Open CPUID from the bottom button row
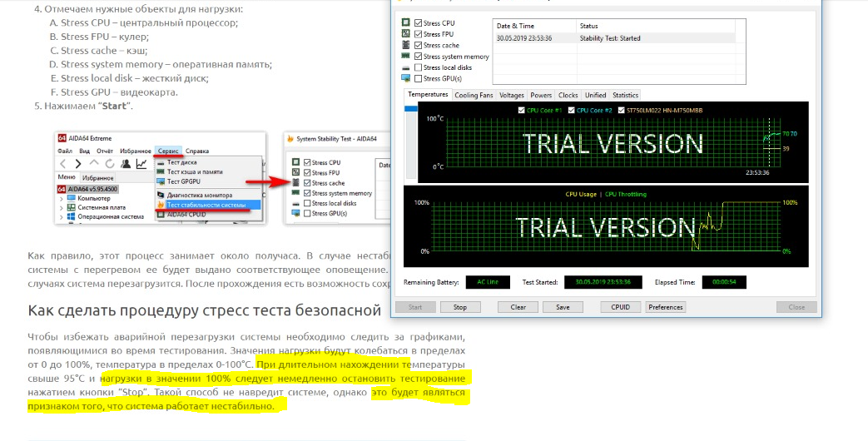Screen dimensions: 868x441 (x=621, y=307)
